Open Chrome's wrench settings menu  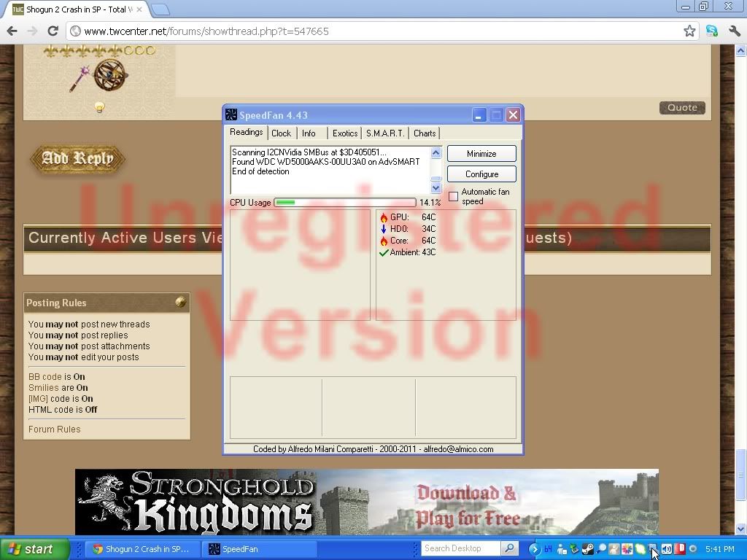[x=733, y=31]
